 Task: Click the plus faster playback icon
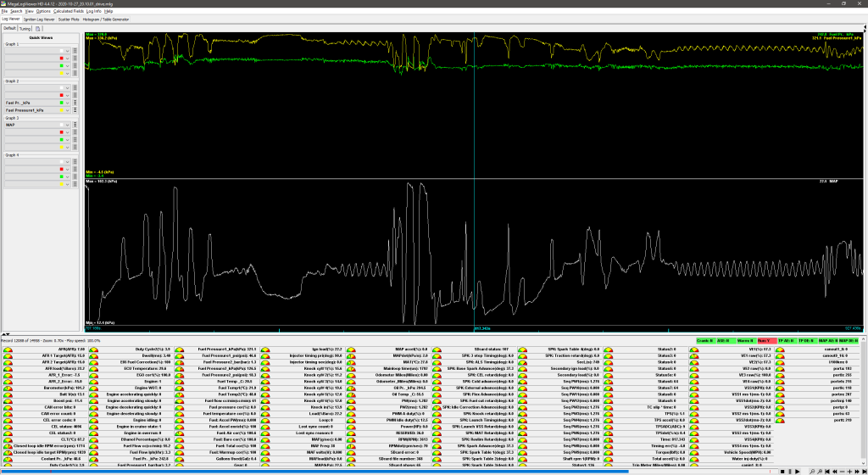849,472
